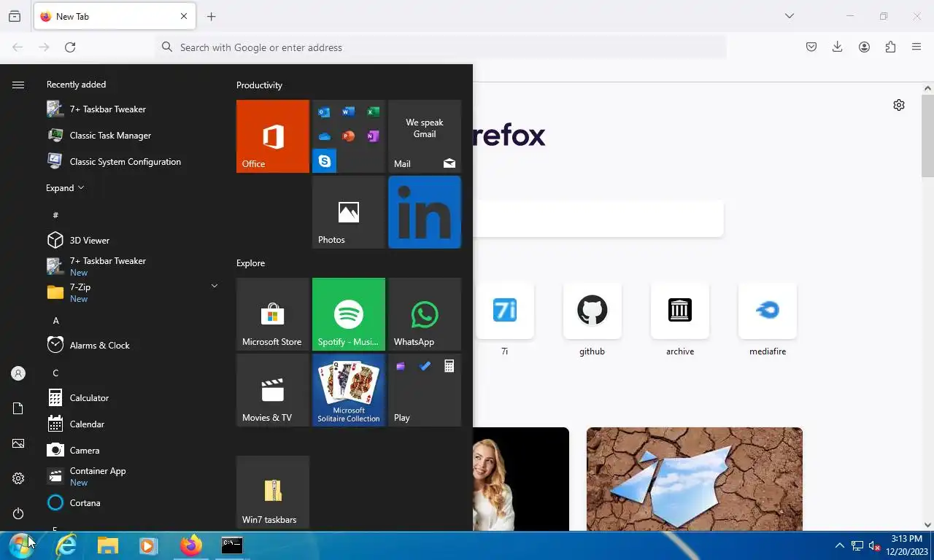The height and width of the screenshot is (560, 934).
Task: Personalize new tab with gear icon
Action: pyautogui.click(x=899, y=105)
